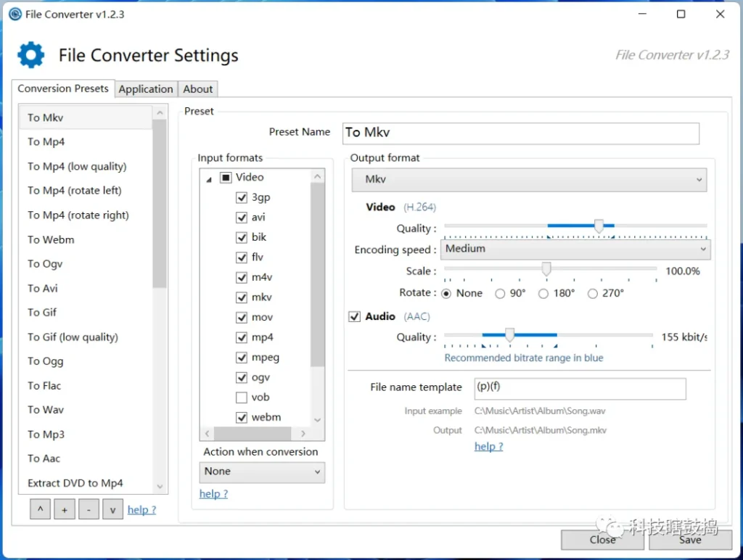Toggle the flv format checkbox
The height and width of the screenshot is (560, 743).
[242, 258]
